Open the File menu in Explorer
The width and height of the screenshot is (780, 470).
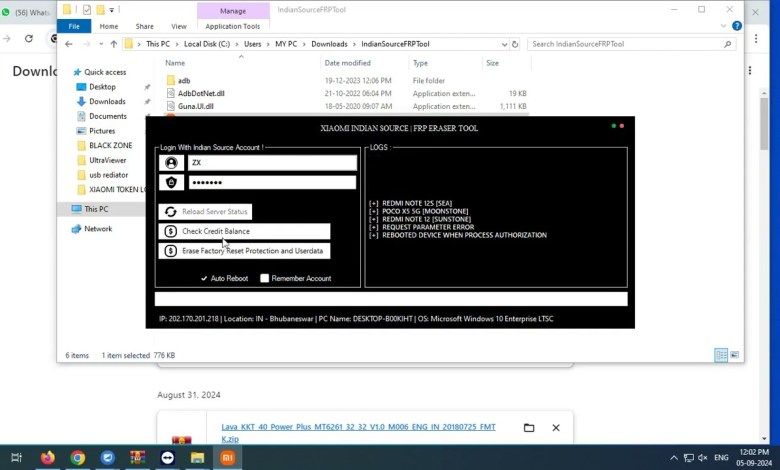click(x=74, y=26)
